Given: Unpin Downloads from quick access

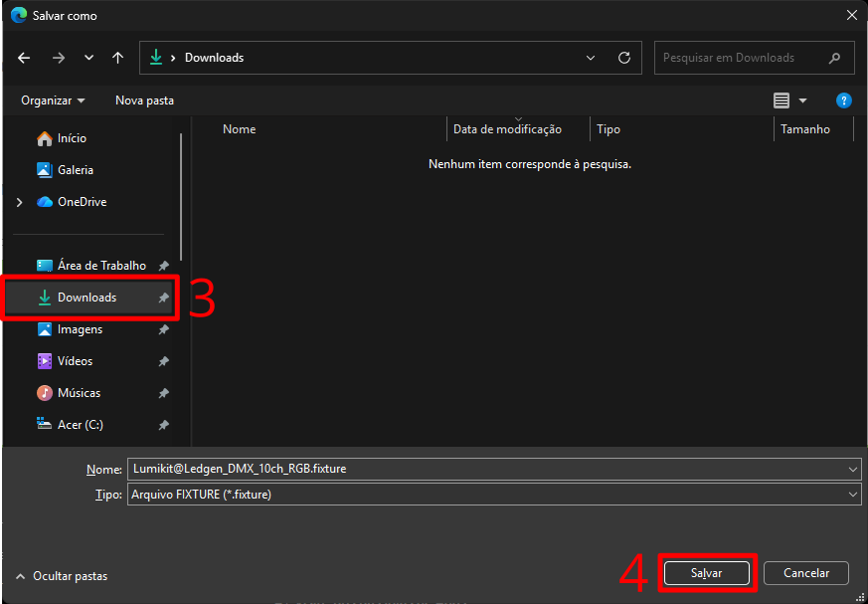Looking at the screenshot, I should click(163, 298).
